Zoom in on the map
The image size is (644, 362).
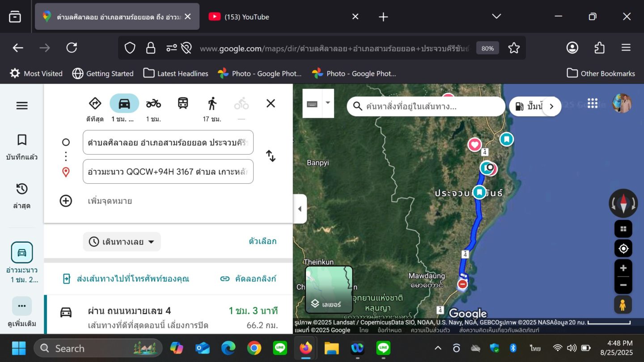click(x=623, y=268)
